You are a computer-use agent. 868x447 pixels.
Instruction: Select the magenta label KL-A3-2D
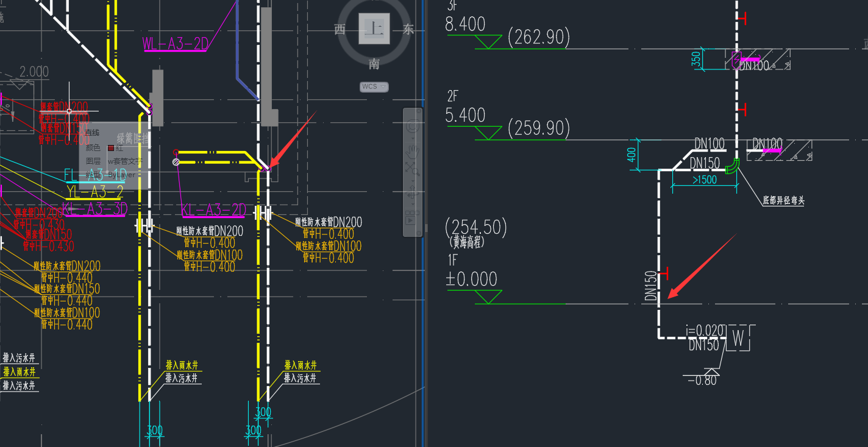pyautogui.click(x=213, y=210)
